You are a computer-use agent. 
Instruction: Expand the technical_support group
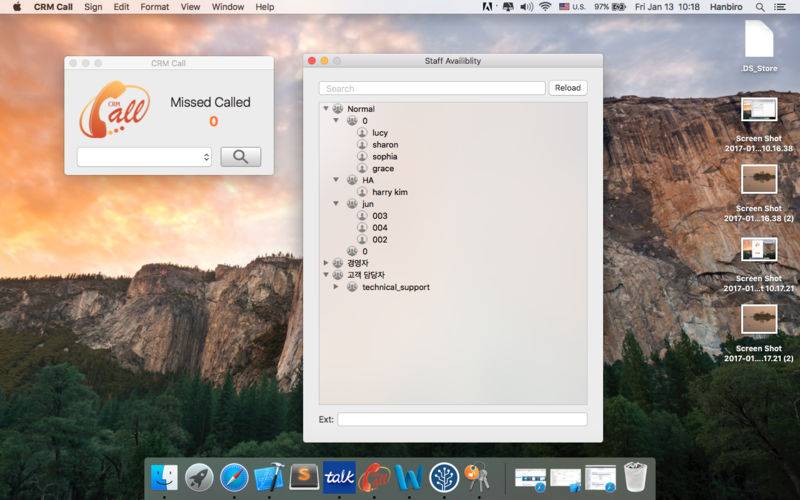coord(337,287)
